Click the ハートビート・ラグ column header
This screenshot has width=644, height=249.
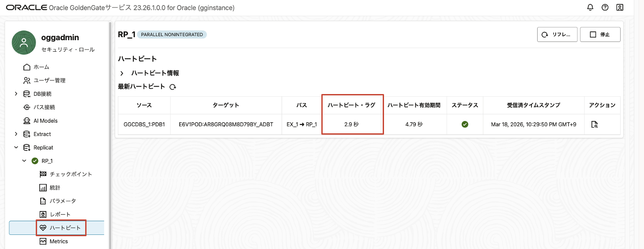click(x=351, y=106)
